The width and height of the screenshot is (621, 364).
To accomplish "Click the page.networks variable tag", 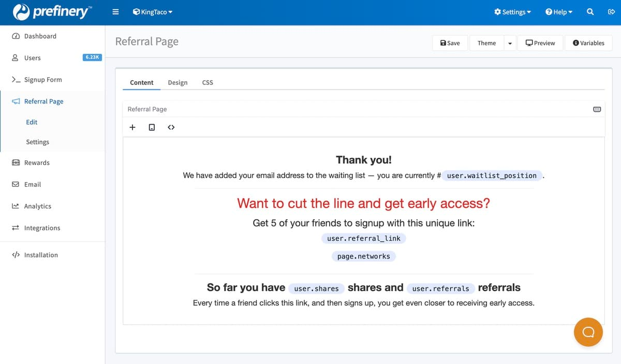I will coord(364,256).
